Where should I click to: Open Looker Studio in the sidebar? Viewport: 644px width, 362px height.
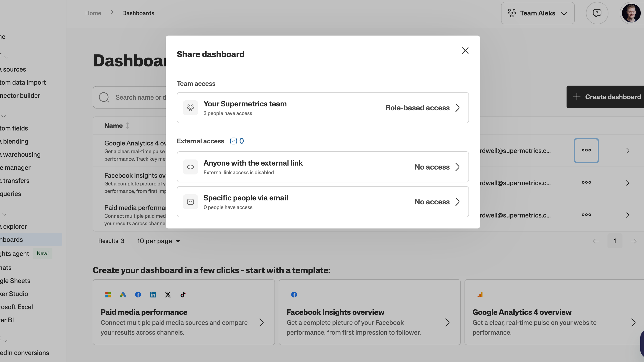click(x=14, y=293)
